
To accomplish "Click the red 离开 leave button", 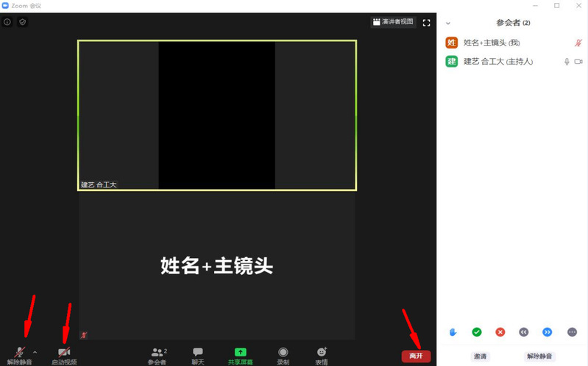I will (416, 356).
